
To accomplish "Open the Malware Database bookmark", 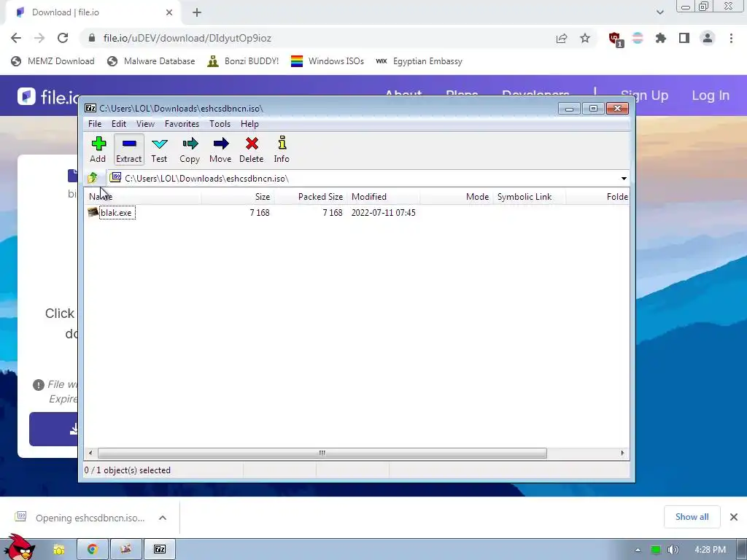I will pos(151,61).
